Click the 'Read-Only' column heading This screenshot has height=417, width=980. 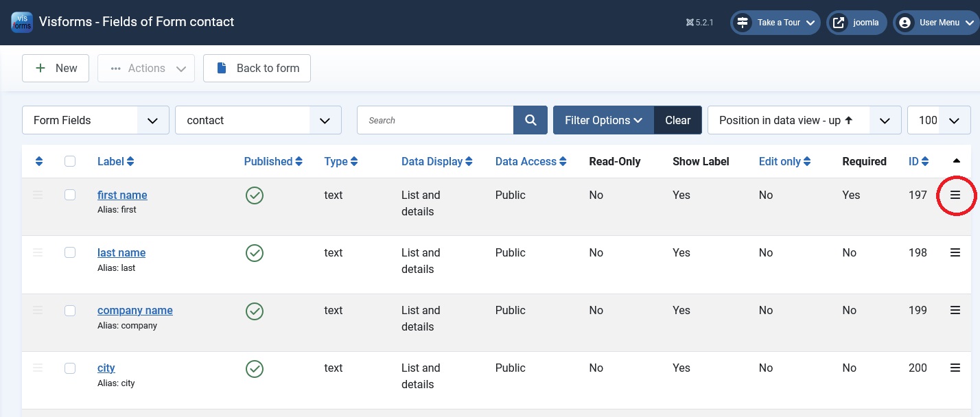click(615, 161)
